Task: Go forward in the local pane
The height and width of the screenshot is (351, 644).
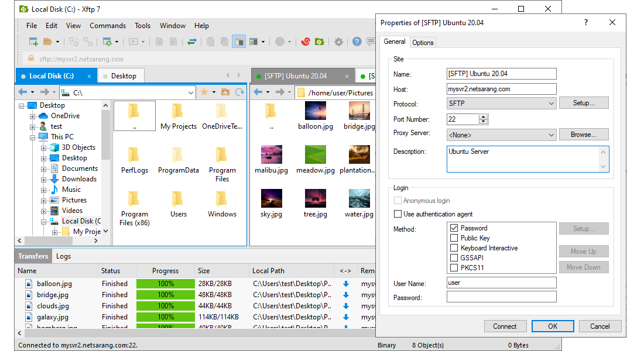Action: coord(44,92)
